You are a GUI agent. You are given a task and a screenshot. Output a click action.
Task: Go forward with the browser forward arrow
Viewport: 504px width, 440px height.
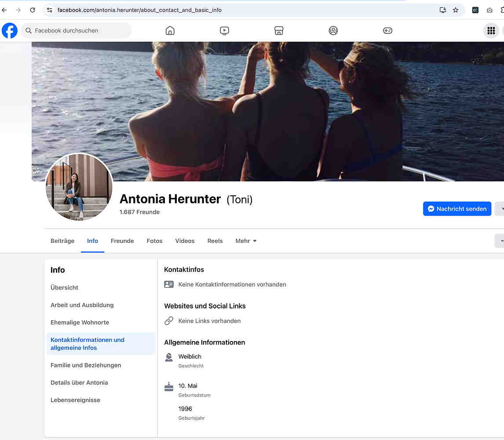tap(18, 10)
